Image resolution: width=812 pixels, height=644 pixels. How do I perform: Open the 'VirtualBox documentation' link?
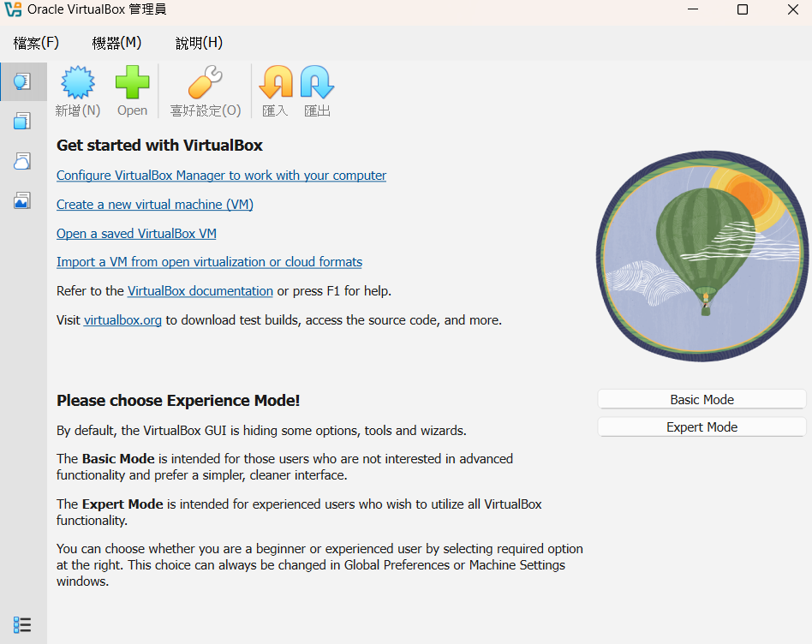point(200,291)
